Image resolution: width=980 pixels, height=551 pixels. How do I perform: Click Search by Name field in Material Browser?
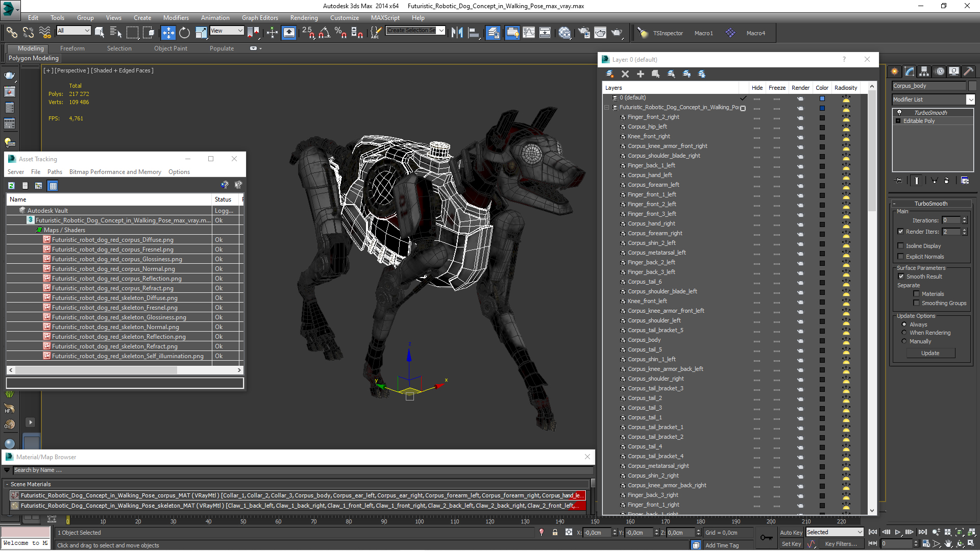pyautogui.click(x=303, y=470)
